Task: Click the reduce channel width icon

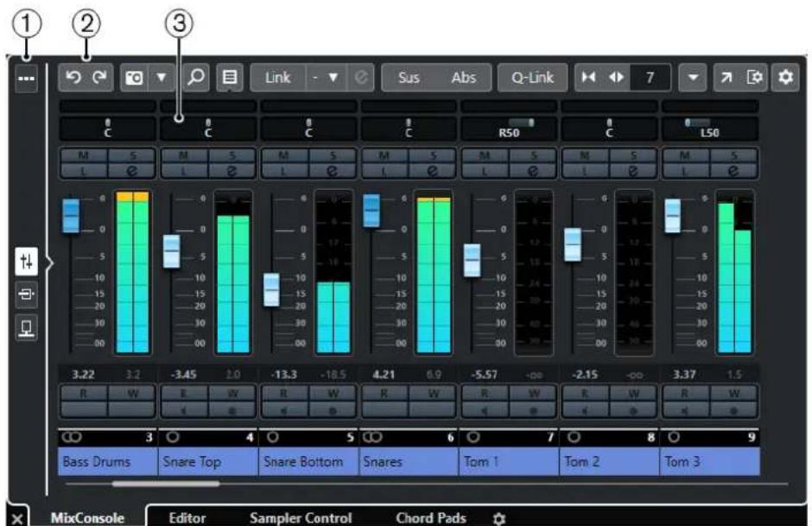Action: 589,78
